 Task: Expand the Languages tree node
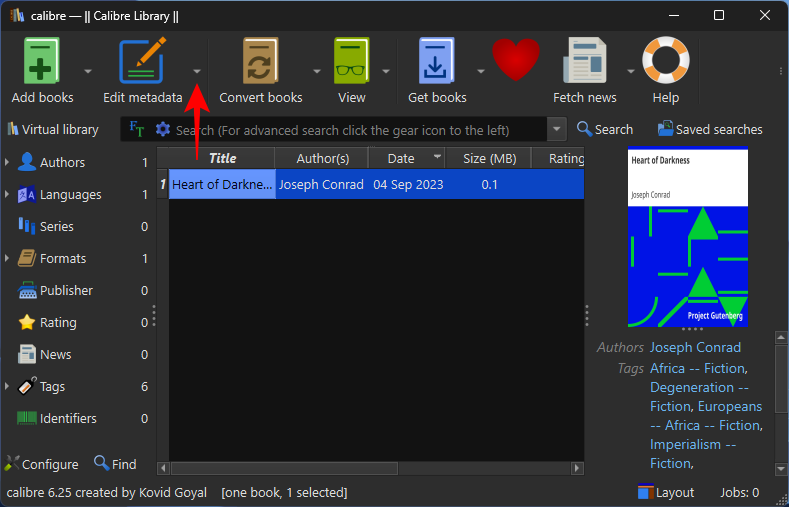[x=7, y=195]
